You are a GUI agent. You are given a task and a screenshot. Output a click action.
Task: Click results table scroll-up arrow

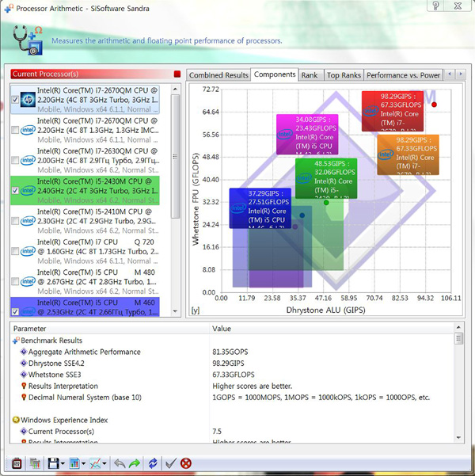click(458, 327)
